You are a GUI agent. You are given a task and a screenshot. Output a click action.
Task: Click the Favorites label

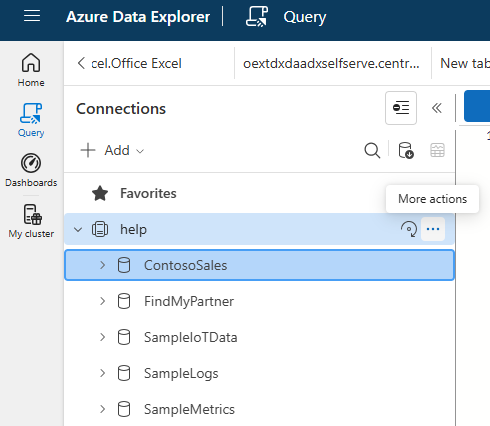148,193
